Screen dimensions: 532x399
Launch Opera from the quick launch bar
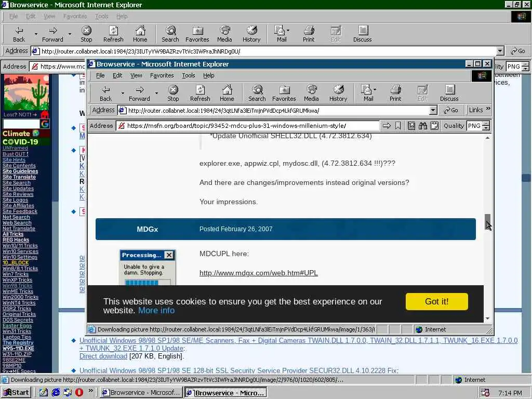click(x=79, y=392)
